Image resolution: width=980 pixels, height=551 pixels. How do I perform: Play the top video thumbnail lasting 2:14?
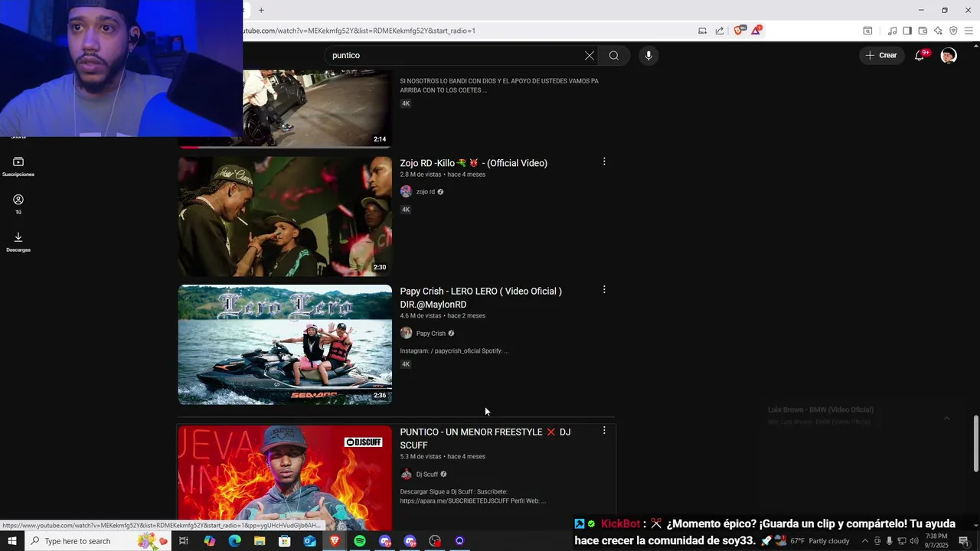click(317, 109)
